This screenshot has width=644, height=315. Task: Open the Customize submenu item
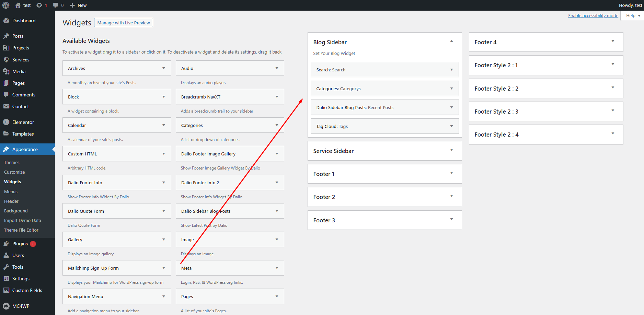coord(14,172)
